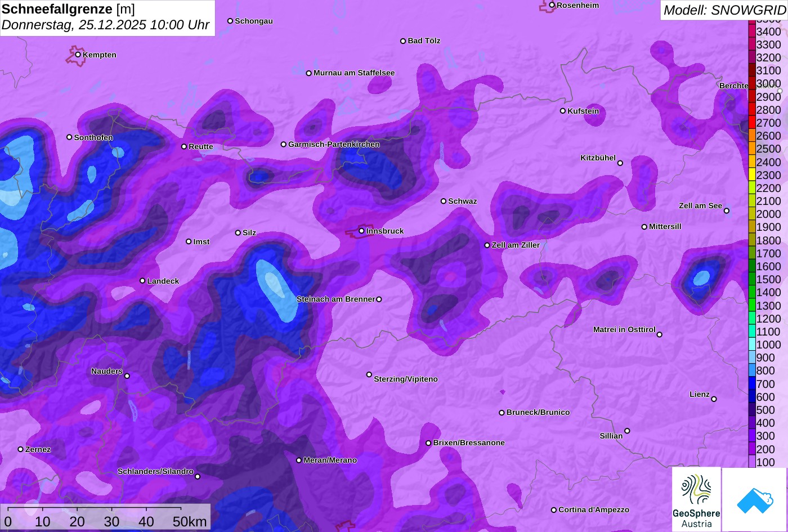Click the blue mountain cloud logo
Image resolution: width=788 pixels, height=532 pixels.
(755, 499)
